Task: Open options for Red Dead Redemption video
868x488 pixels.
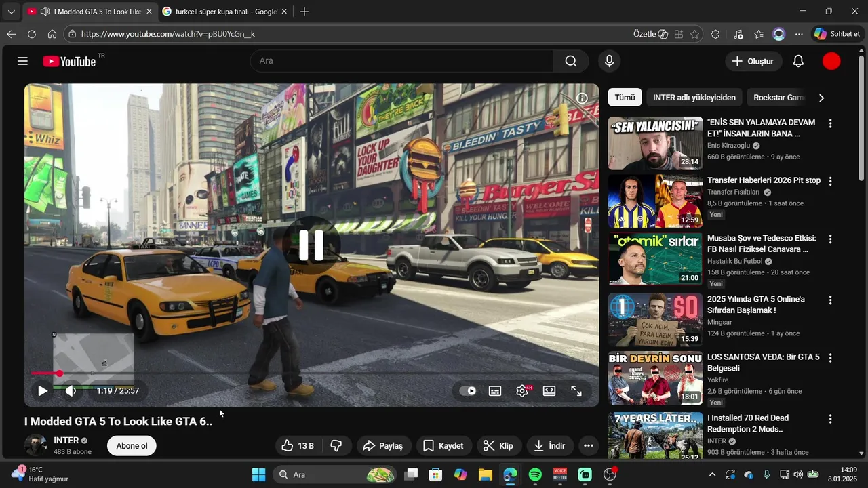Action: click(x=830, y=419)
